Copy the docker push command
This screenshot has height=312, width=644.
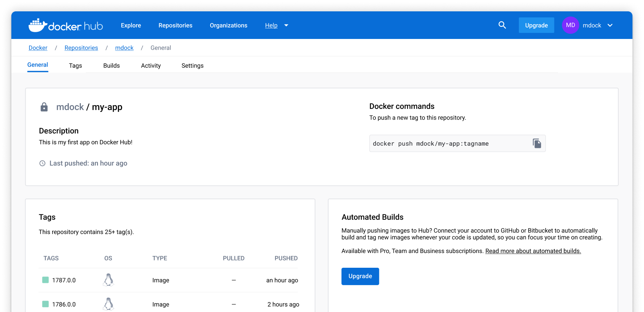[x=537, y=143]
